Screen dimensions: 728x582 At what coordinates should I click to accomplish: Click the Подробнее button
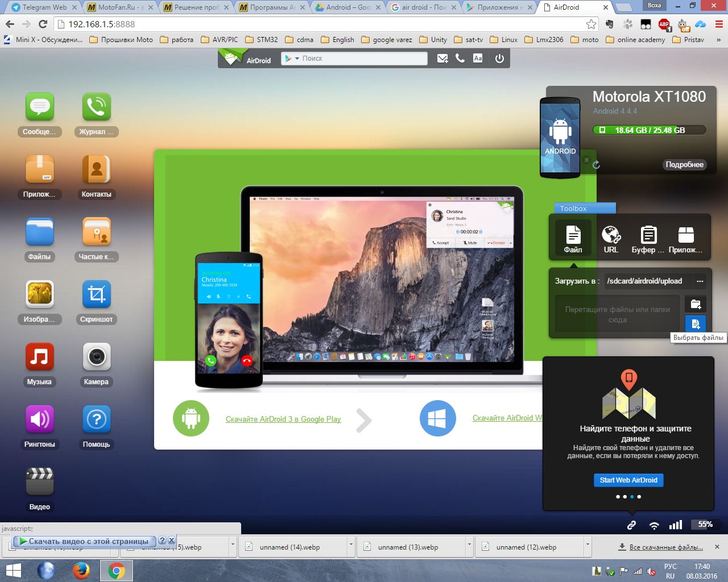(685, 165)
